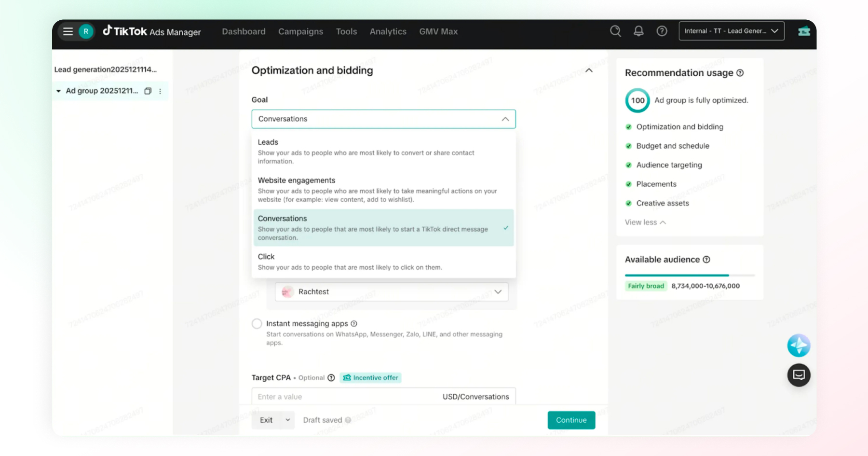Click the Continue button

click(x=571, y=420)
